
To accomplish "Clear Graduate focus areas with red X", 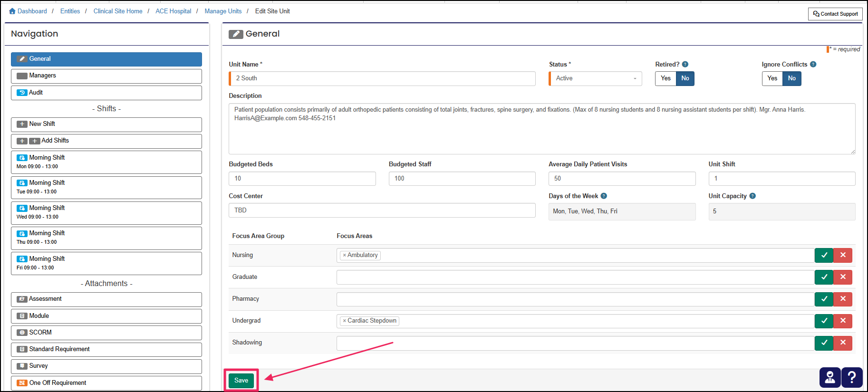I will click(x=843, y=277).
